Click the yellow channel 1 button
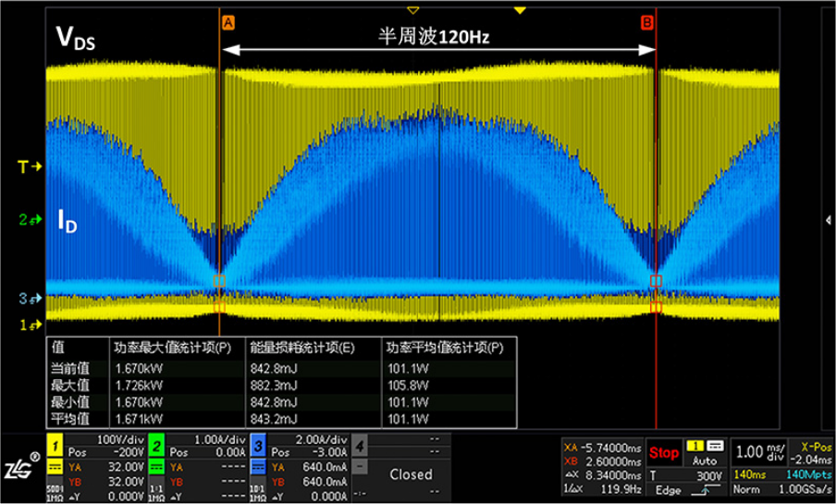 (x=55, y=448)
